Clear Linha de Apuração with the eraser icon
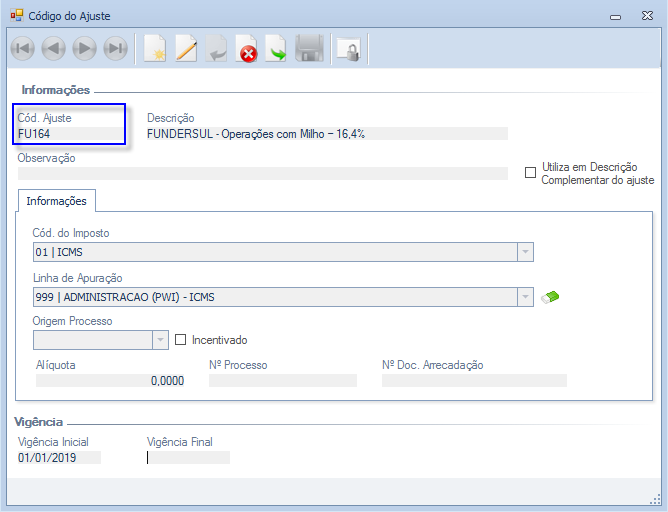The height and width of the screenshot is (512, 668). 550,297
